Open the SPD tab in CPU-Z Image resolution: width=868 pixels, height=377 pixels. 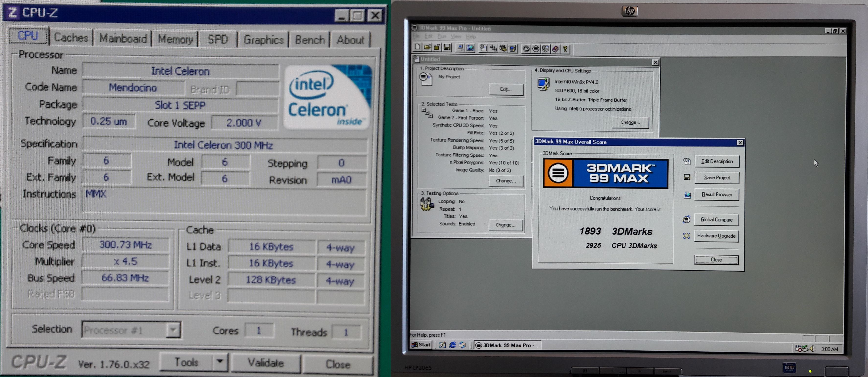point(218,40)
